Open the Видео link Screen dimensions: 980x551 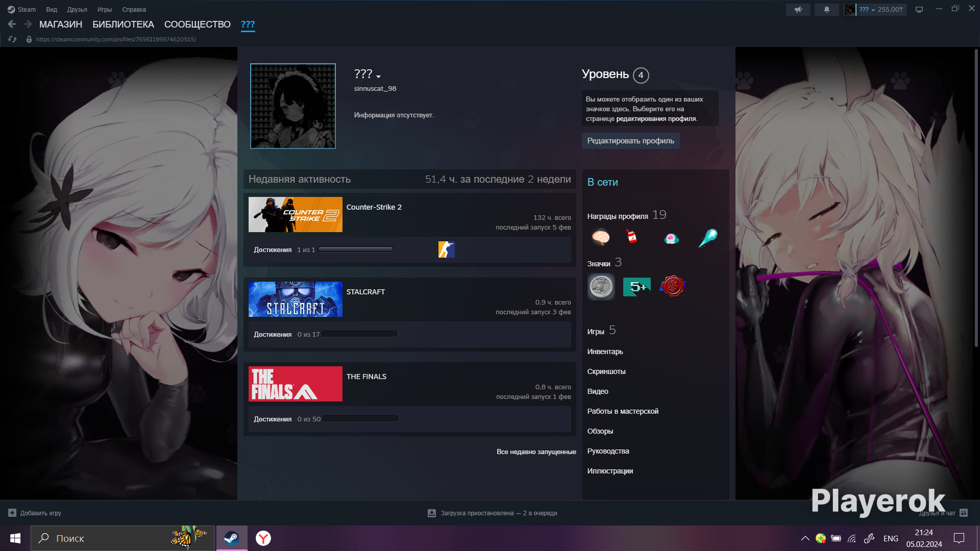[x=598, y=391]
